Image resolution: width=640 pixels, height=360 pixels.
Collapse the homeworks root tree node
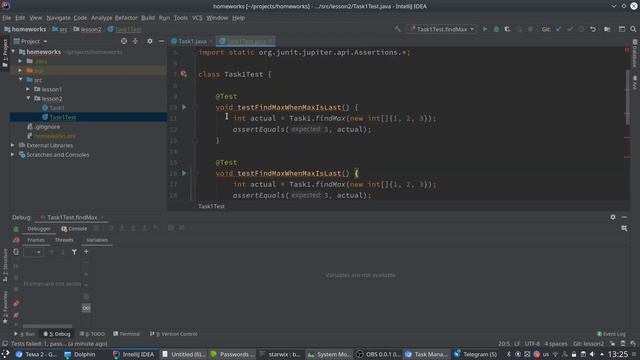(13, 52)
